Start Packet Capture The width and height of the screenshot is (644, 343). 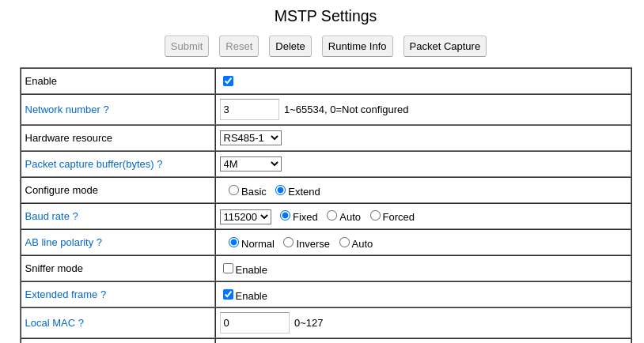(445, 47)
